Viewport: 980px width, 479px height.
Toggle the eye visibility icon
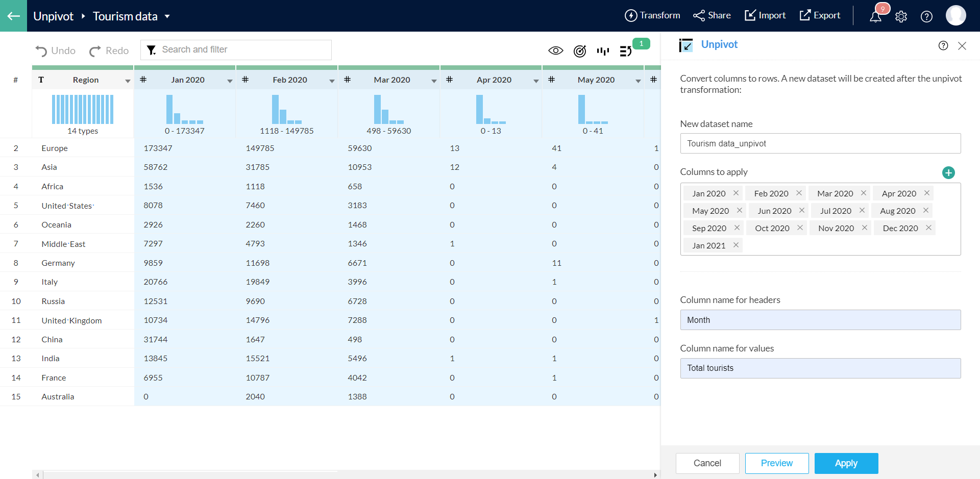[555, 51]
